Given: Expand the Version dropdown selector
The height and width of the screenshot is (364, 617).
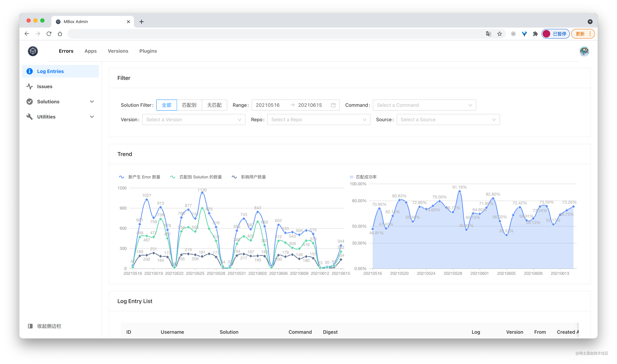Looking at the screenshot, I should [193, 120].
